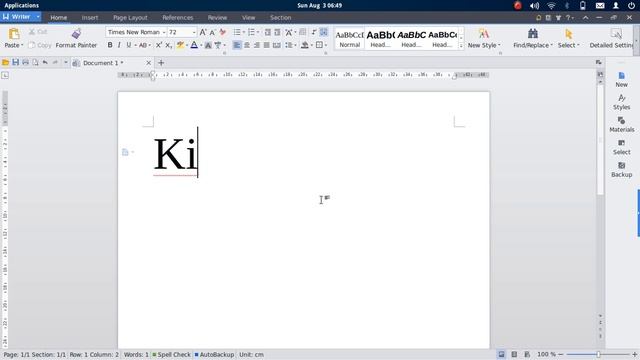Screen dimensions: 640x360
Task: Toggle show paragraph marks button
Action: point(313,32)
